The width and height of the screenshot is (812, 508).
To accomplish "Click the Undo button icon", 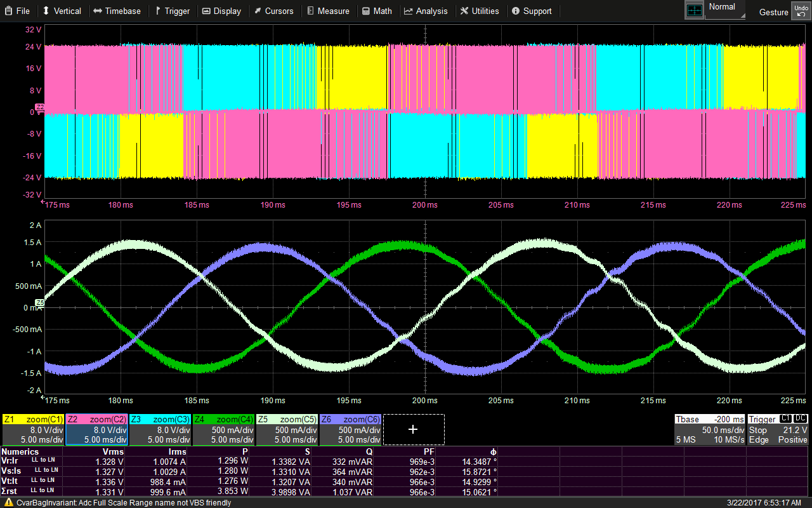I will coord(800,10).
